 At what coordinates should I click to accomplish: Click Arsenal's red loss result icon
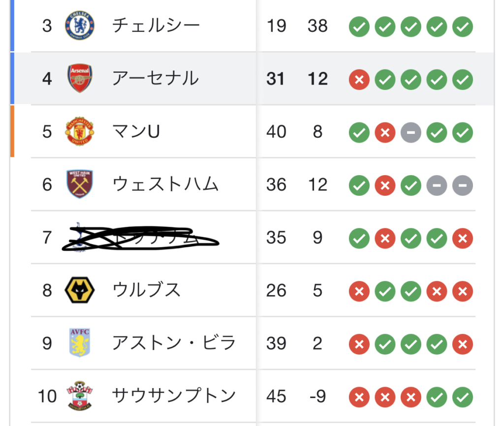359,79
